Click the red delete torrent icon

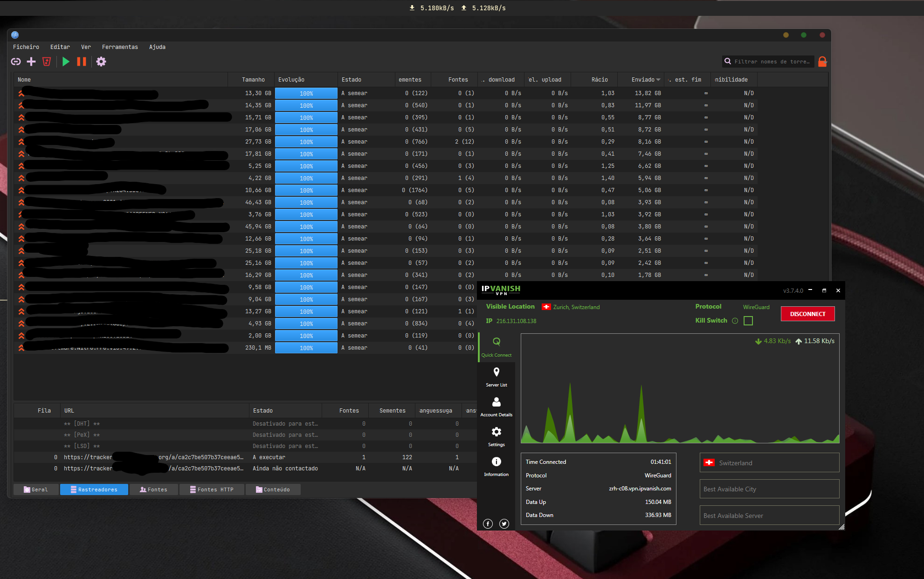coord(47,62)
